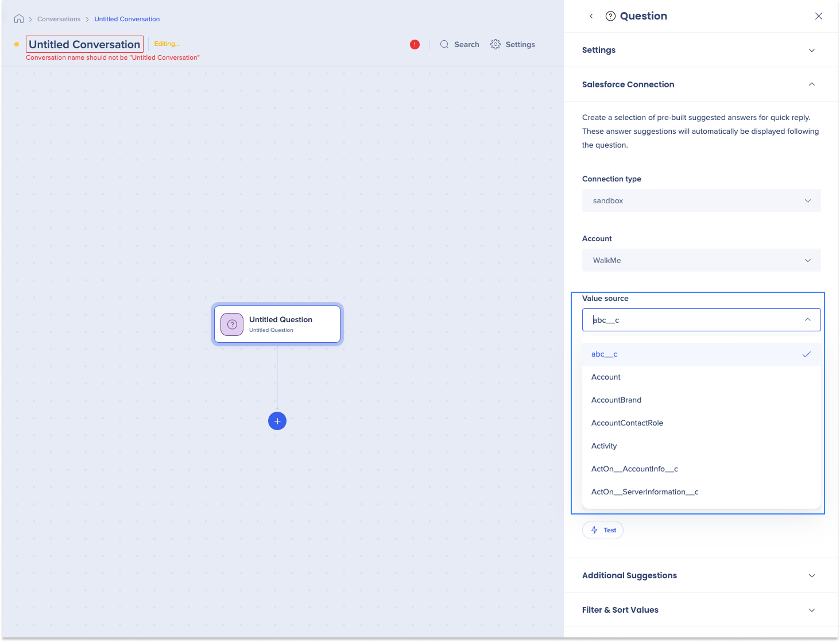Expand the Settings section
The height and width of the screenshot is (642, 840).
700,50
